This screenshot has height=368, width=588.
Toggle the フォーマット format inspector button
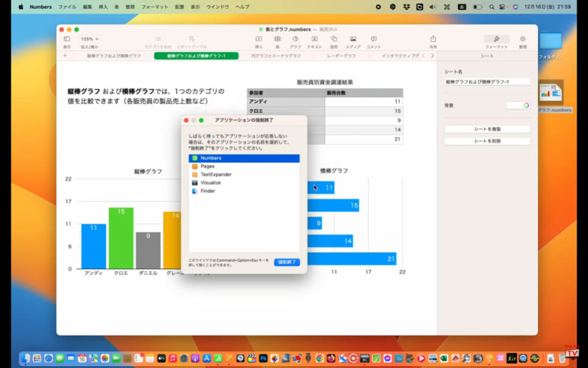point(496,39)
